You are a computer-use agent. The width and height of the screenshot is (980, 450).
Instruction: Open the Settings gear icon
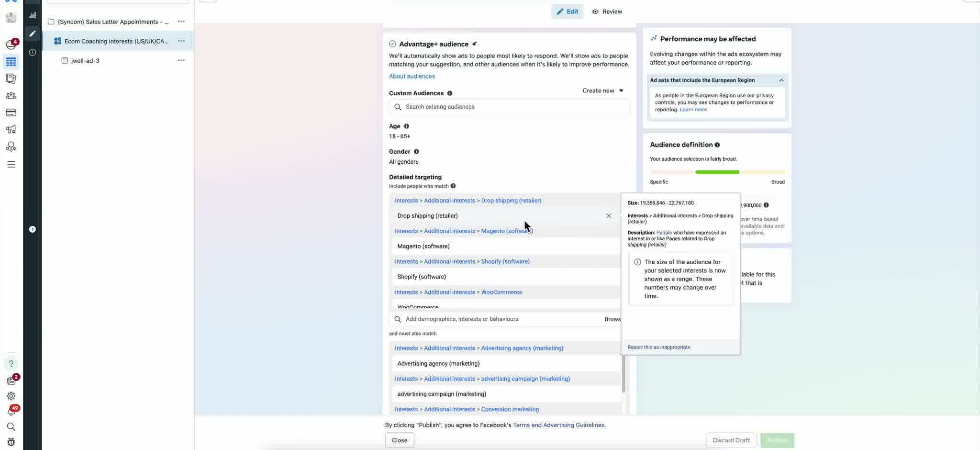[x=11, y=396]
